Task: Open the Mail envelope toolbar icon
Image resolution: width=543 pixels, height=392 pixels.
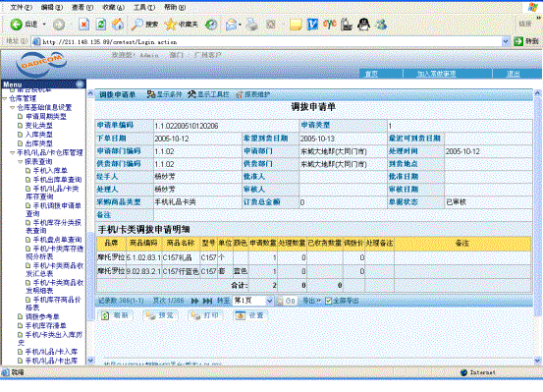Action: coord(232,25)
